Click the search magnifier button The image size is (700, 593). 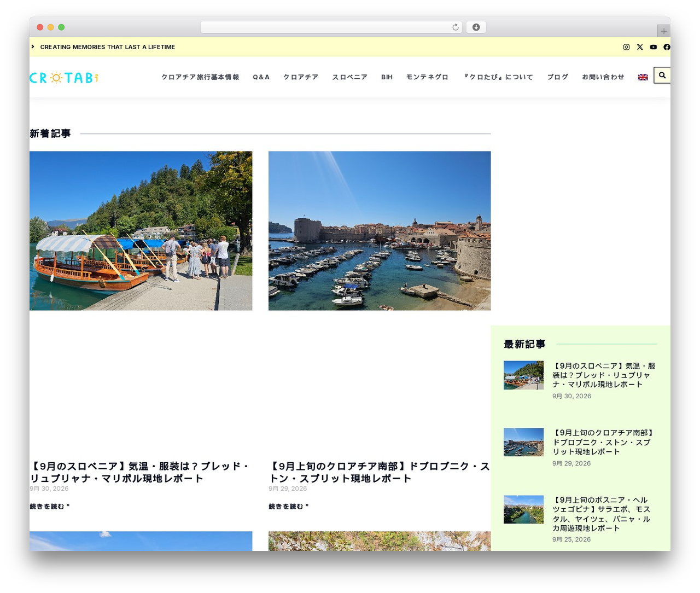pyautogui.click(x=662, y=75)
